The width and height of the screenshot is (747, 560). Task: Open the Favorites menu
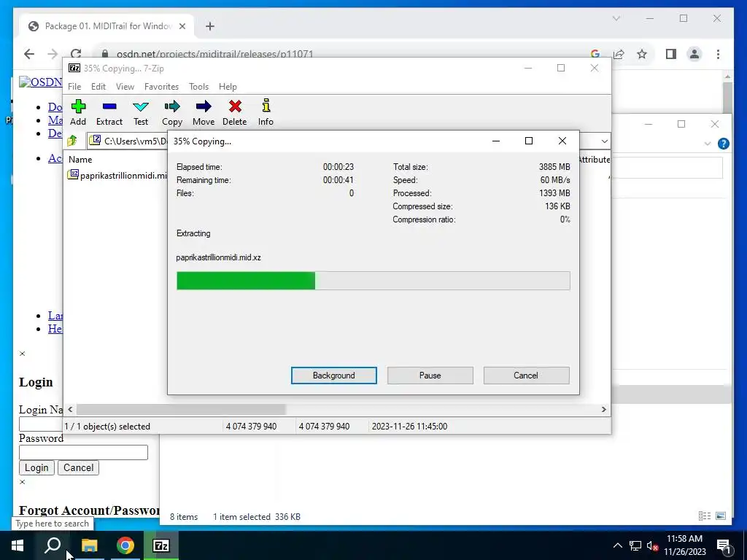(161, 87)
